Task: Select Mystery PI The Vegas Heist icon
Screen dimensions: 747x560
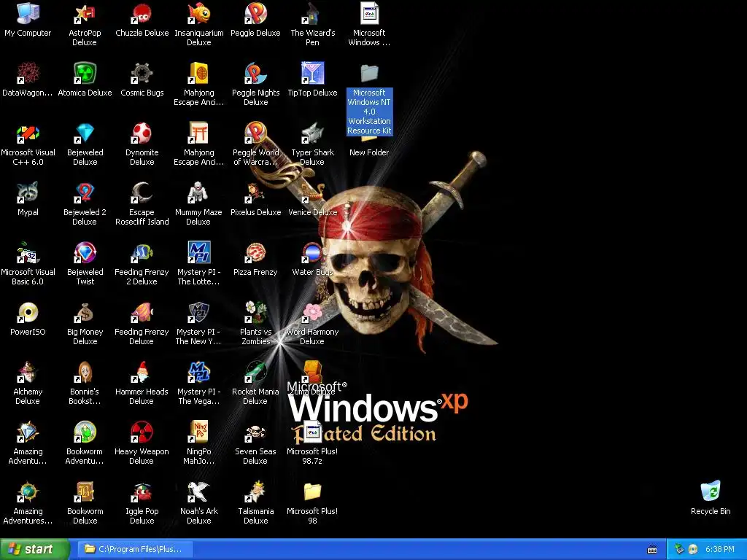Action: click(x=198, y=373)
